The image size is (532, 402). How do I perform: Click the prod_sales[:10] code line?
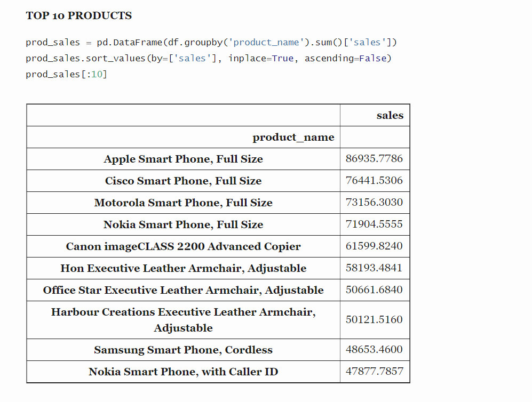(66, 74)
